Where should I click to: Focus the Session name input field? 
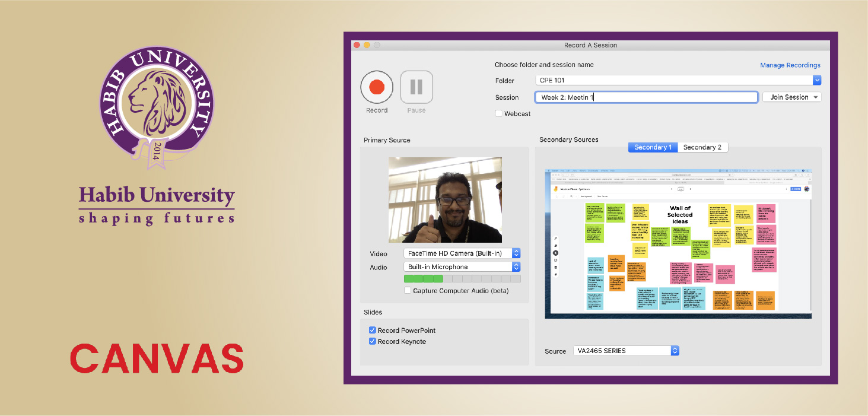tap(647, 97)
